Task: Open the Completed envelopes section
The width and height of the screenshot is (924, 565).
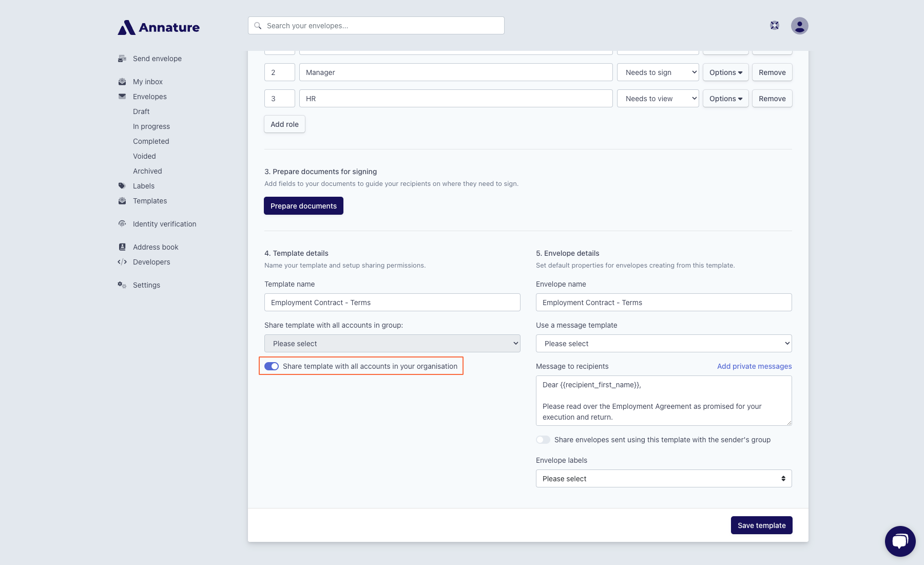Action: coord(151,141)
